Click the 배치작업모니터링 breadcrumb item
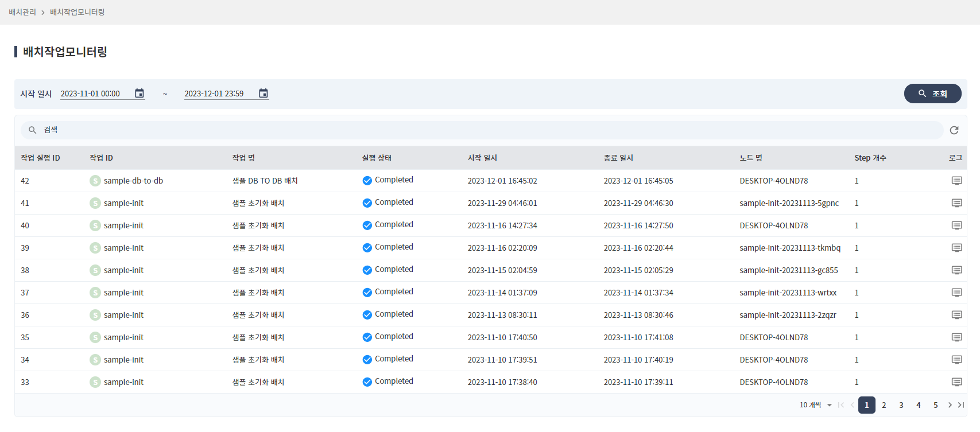Viewport: 980px width, 432px height. click(x=77, y=12)
